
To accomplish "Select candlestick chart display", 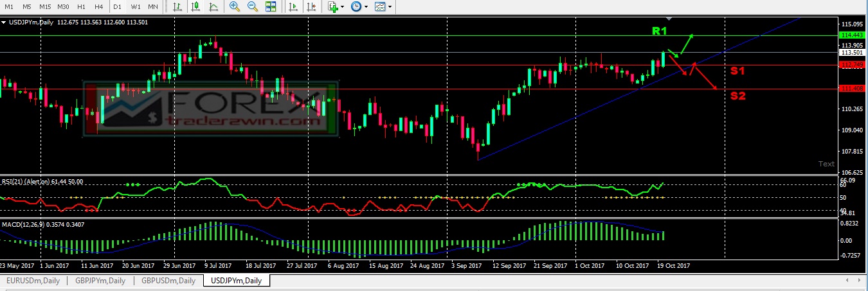I will coord(195,6).
